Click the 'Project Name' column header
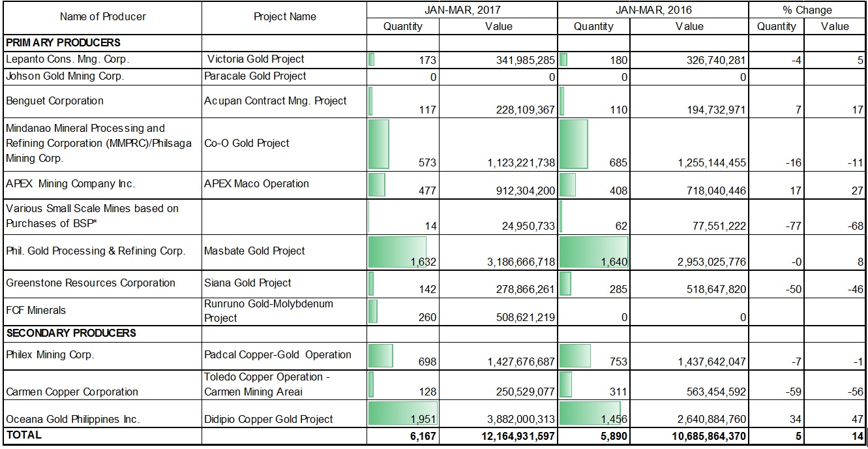The image size is (868, 449). click(285, 17)
